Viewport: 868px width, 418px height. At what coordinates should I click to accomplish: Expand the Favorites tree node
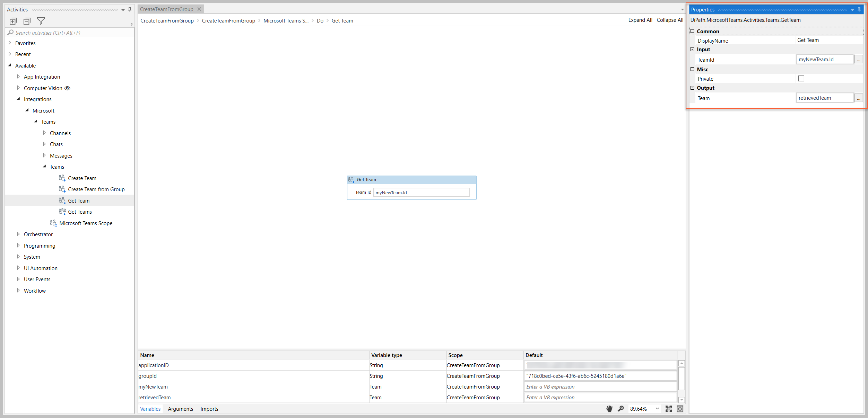[10, 43]
